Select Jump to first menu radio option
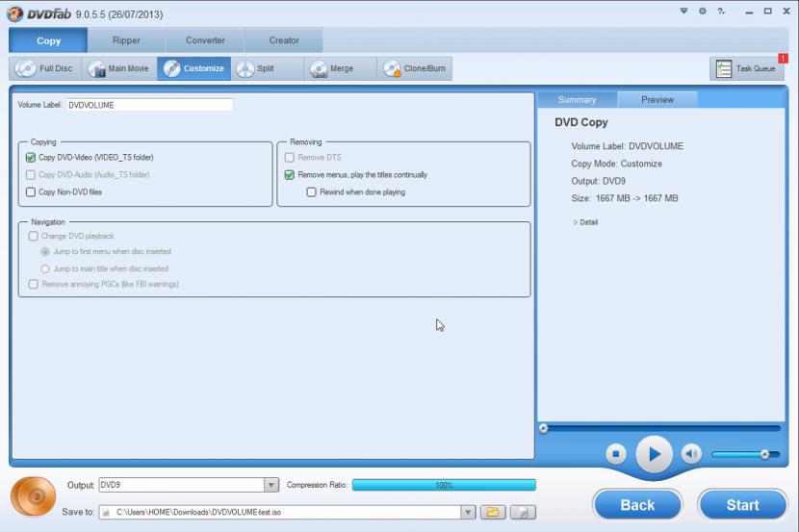The width and height of the screenshot is (799, 532). point(45,251)
